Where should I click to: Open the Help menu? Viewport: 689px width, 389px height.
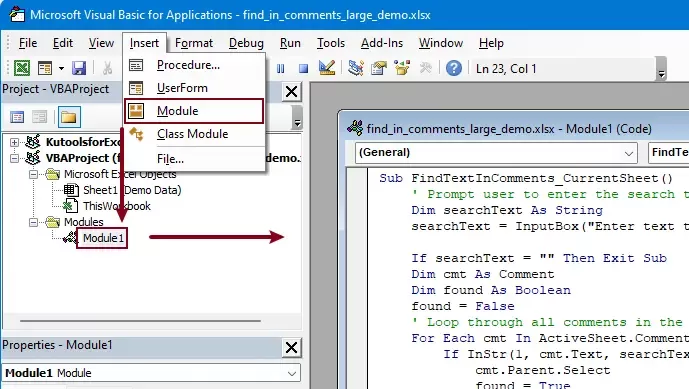click(x=491, y=43)
